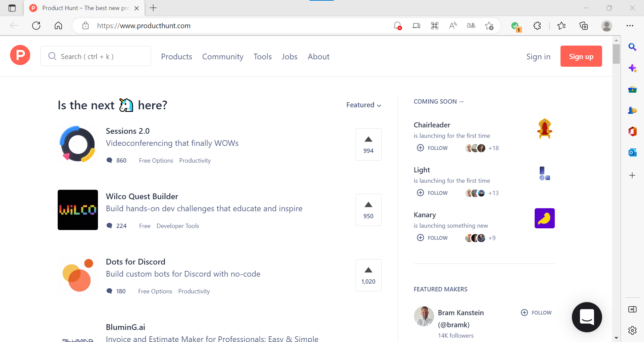
Task: Open the Tools nav menu
Action: 263,57
